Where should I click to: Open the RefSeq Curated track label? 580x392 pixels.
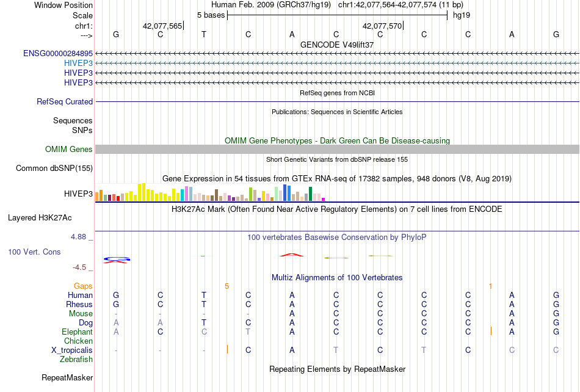[65, 102]
